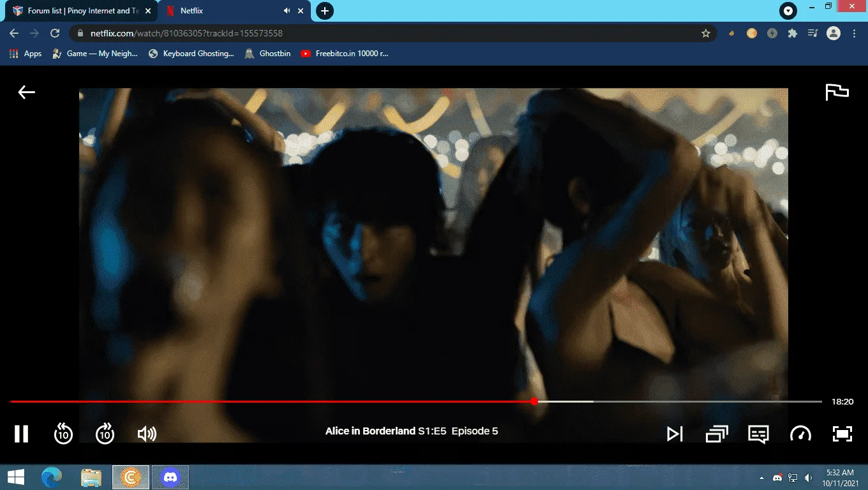Open network status tray icon
The height and width of the screenshot is (490, 868).
click(x=793, y=477)
